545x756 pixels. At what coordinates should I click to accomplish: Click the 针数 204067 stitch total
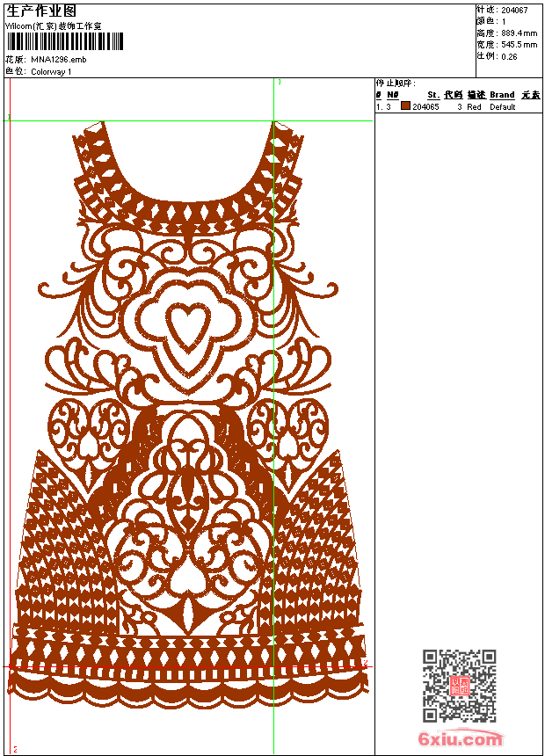[514, 10]
